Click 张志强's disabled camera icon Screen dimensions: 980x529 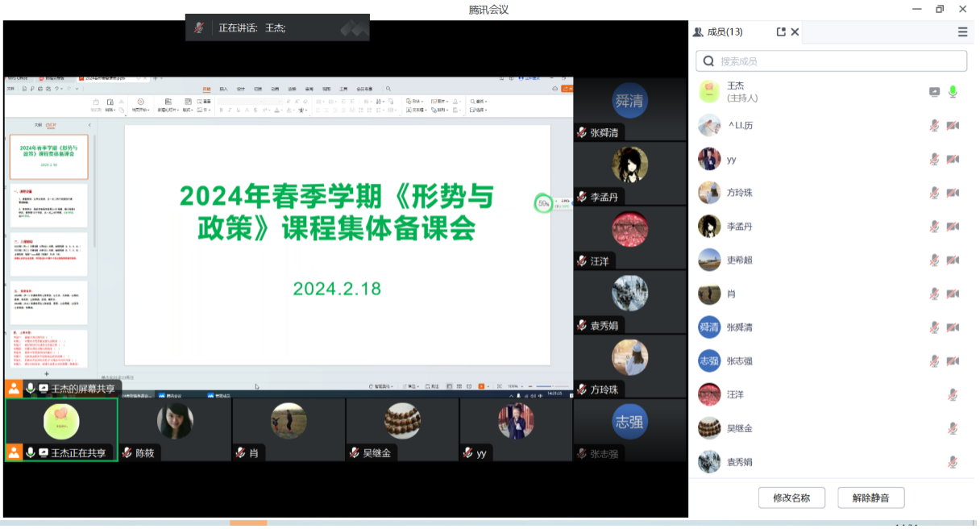pos(953,361)
